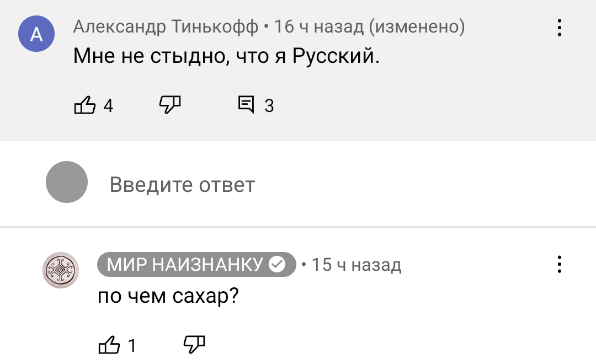
Task: Like Александр Тинькофф's comment with thumbs up
Action: pos(84,104)
